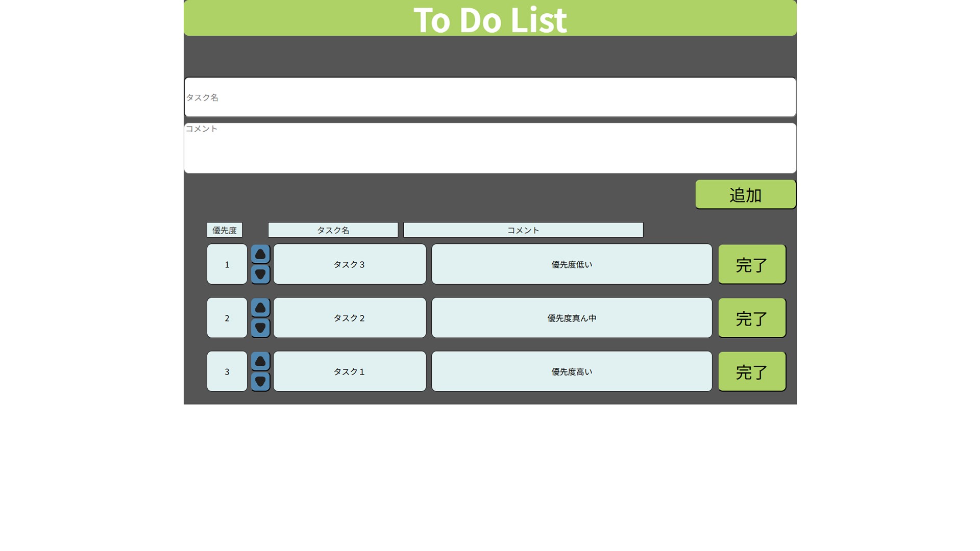Click down arrow for タスク２
The width and height of the screenshot is (980, 551).
[260, 328]
